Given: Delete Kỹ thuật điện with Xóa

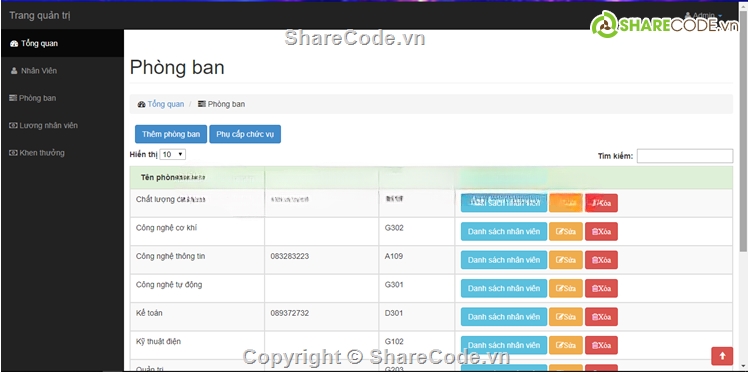Looking at the screenshot, I should (601, 345).
